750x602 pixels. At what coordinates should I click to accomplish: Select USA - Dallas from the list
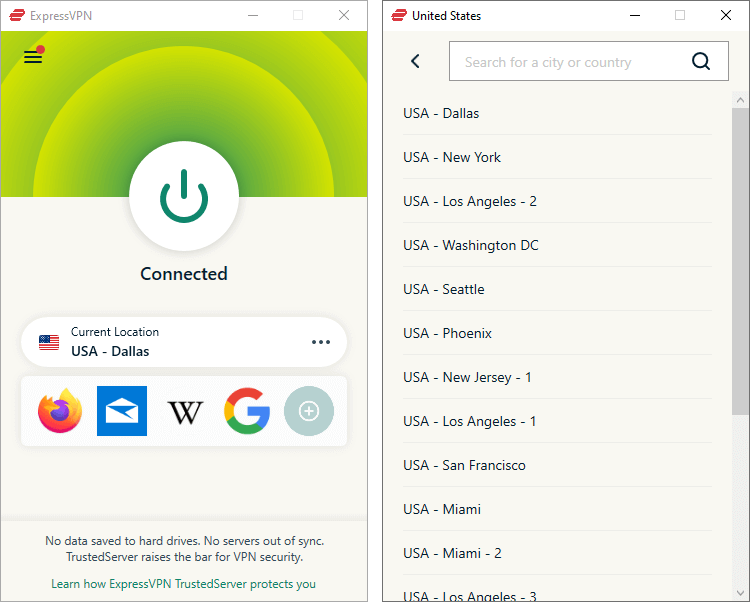[557, 113]
